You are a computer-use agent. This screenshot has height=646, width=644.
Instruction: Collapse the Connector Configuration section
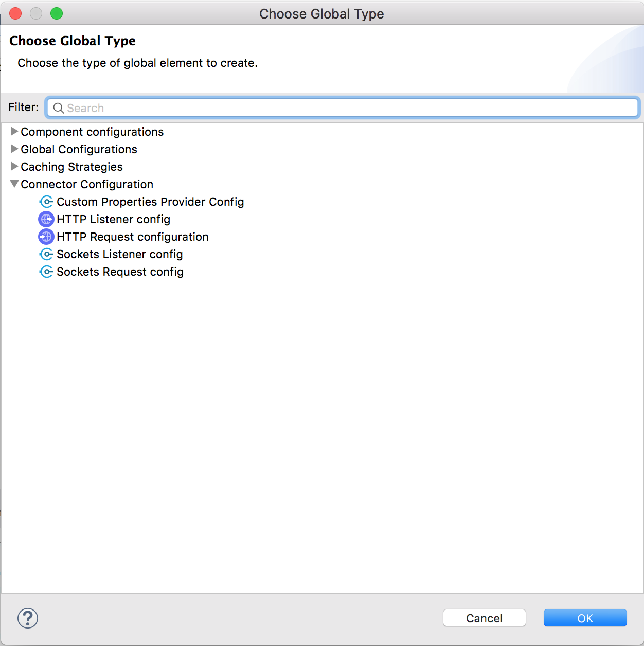[14, 184]
